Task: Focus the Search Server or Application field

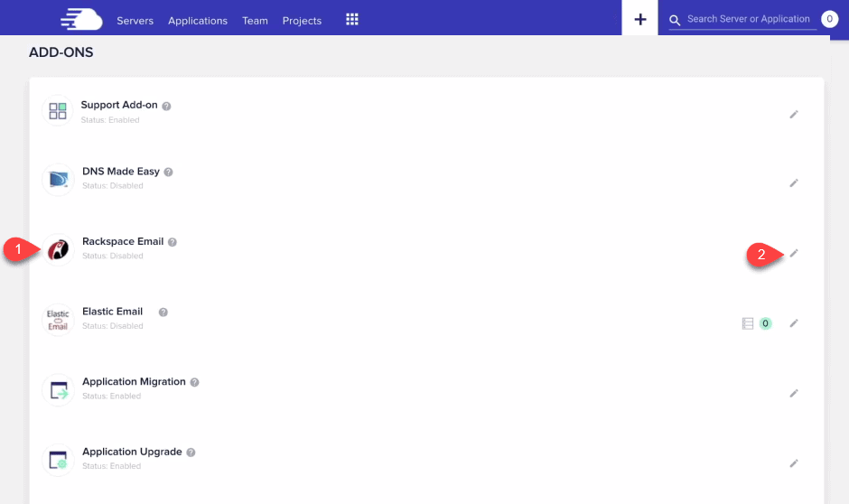Action: point(748,19)
